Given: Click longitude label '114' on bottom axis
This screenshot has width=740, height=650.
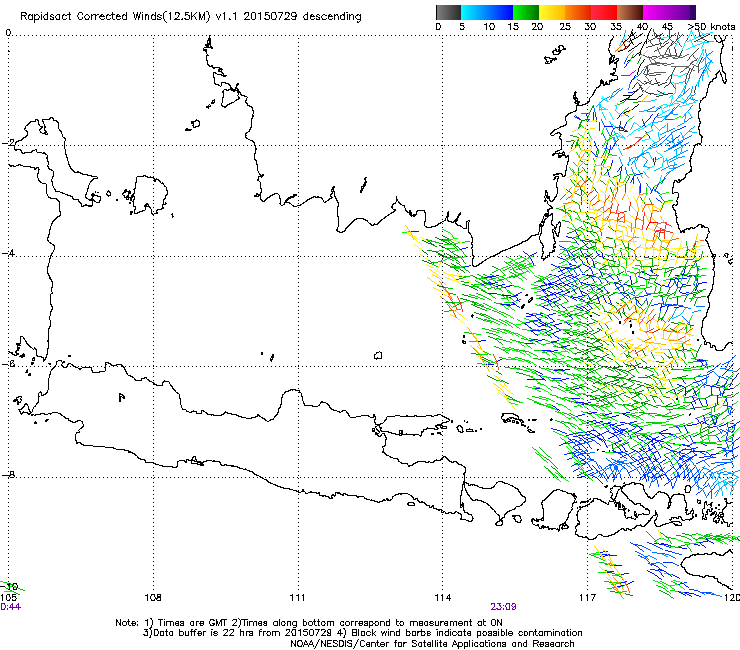Looking at the screenshot, I should click(443, 598).
